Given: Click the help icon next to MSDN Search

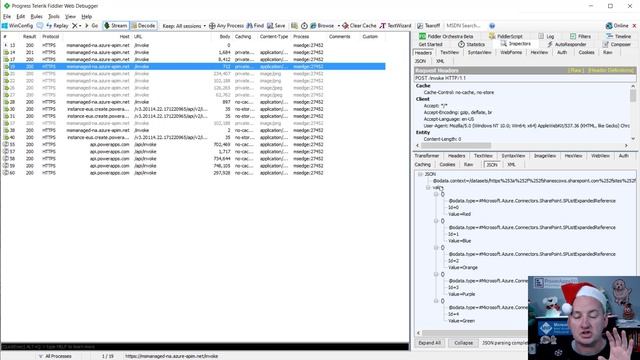Looking at the screenshot, I should click(x=492, y=25).
